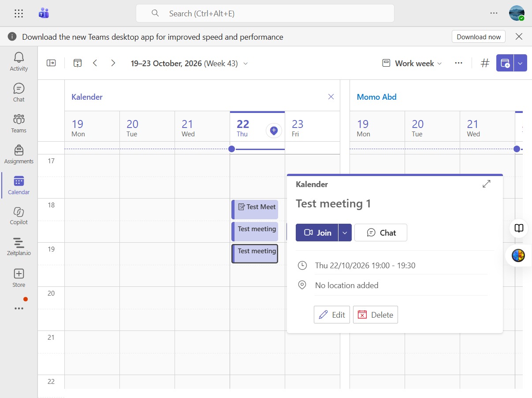Dismiss the download banner
This screenshot has height=398, width=532.
tap(519, 37)
